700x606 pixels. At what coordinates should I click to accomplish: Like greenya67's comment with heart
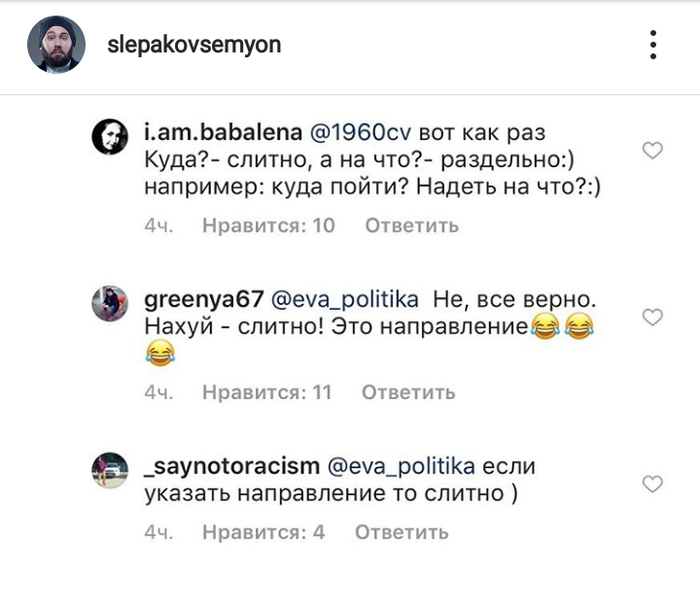(x=652, y=317)
